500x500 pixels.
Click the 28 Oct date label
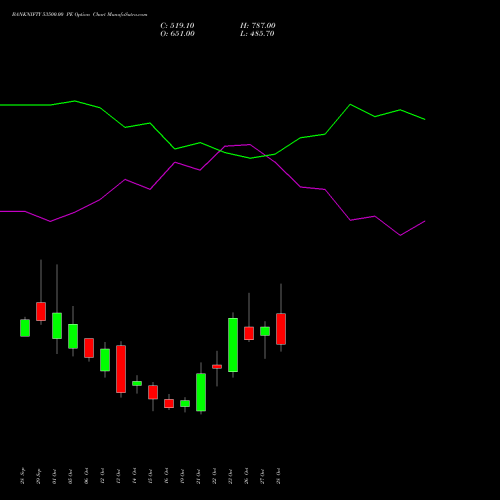278,476
